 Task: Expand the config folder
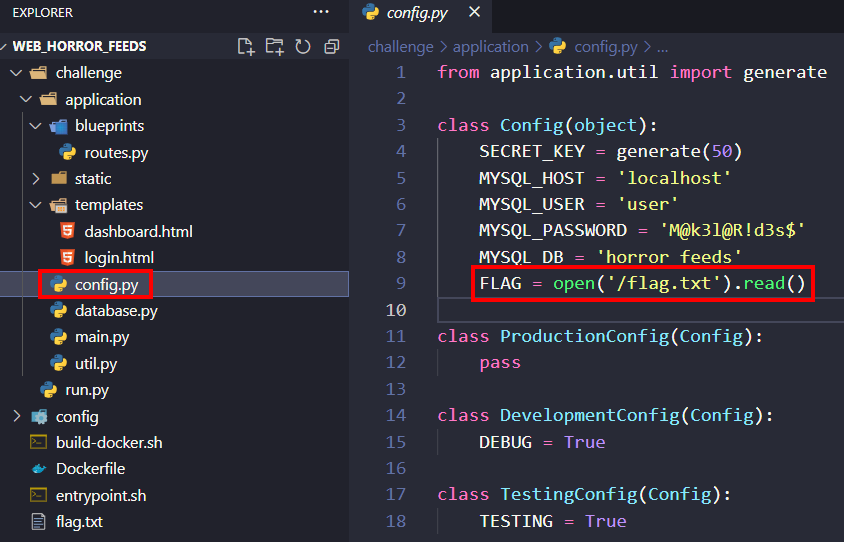pyautogui.click(x=77, y=416)
